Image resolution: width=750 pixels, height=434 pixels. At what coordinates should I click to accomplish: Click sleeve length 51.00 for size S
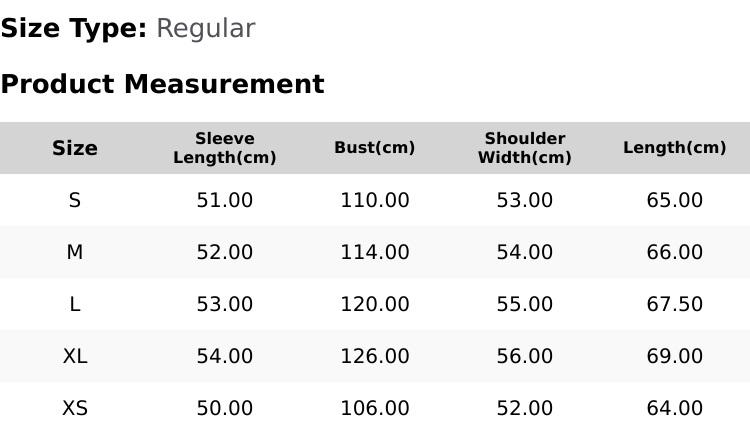[225, 200]
